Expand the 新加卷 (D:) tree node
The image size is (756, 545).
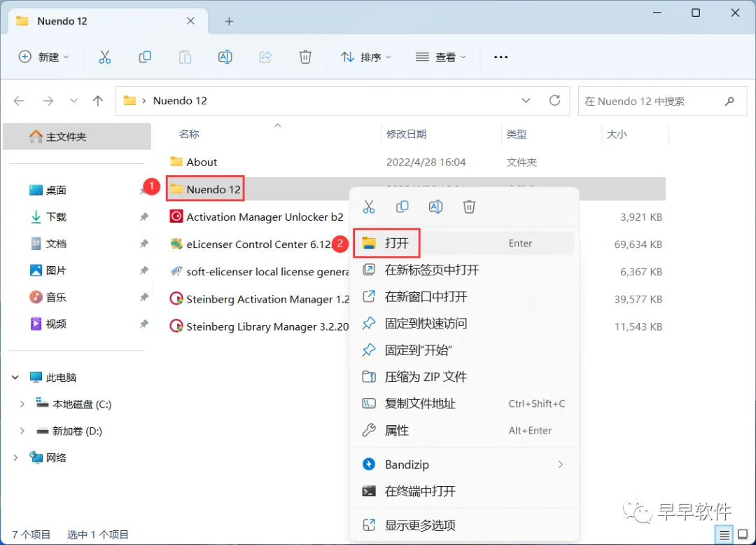pyautogui.click(x=22, y=431)
